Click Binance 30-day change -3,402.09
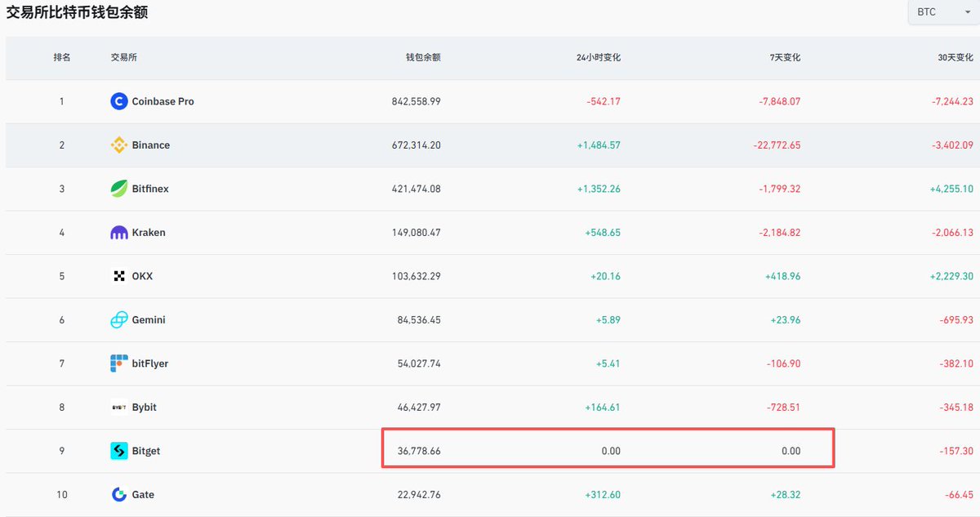Viewport: 980px width, 517px height. click(x=953, y=145)
